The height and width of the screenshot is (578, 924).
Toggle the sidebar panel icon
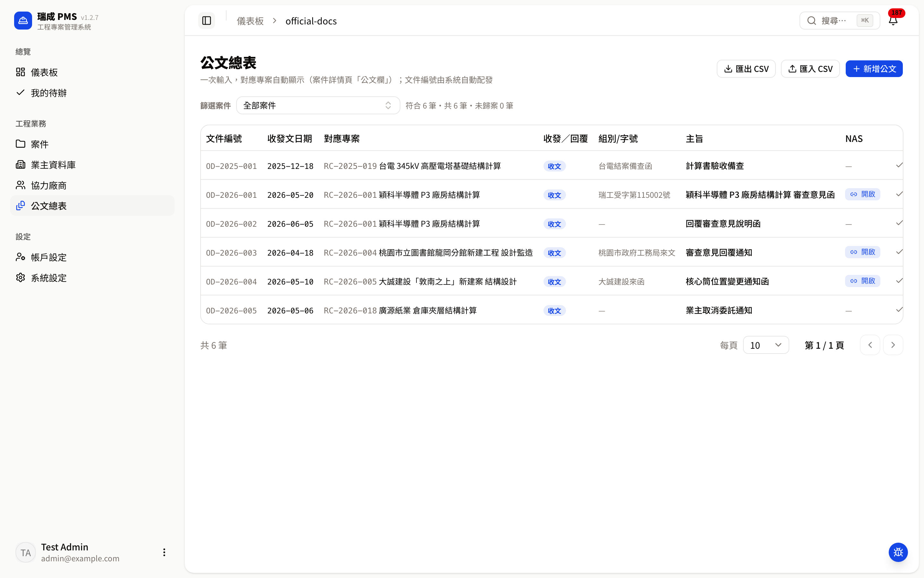pyautogui.click(x=206, y=21)
